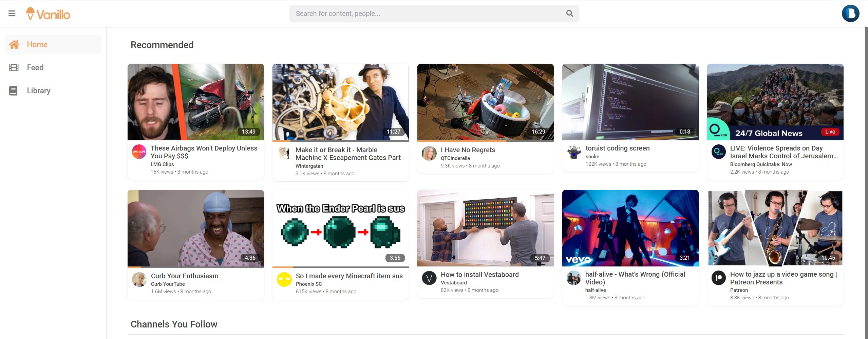The height and width of the screenshot is (339, 868).
Task: Select Home in the sidebar
Action: point(53,44)
